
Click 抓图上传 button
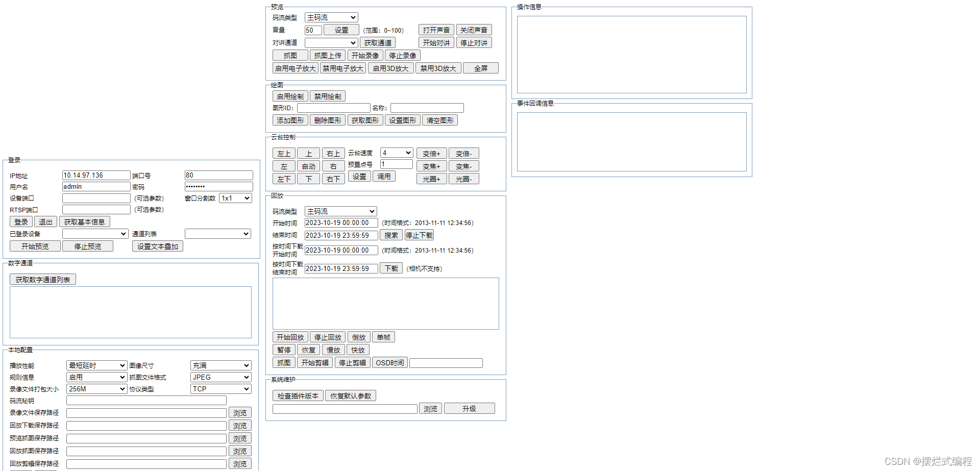pyautogui.click(x=328, y=56)
